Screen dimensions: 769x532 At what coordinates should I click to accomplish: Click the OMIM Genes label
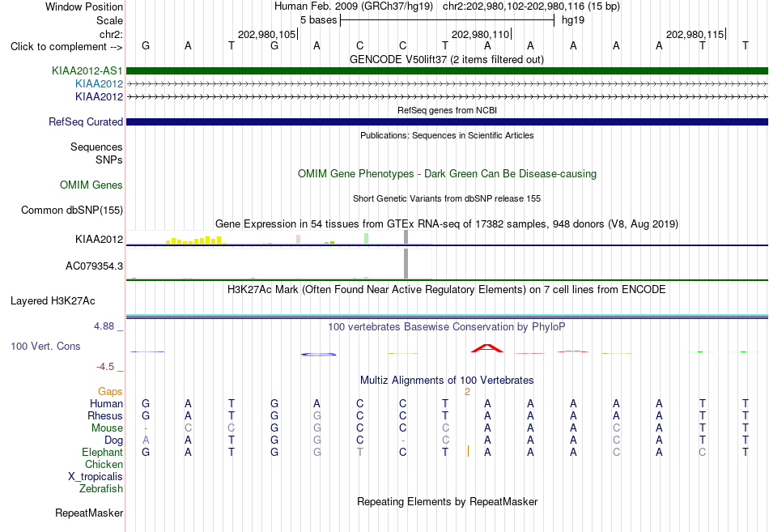91,185
